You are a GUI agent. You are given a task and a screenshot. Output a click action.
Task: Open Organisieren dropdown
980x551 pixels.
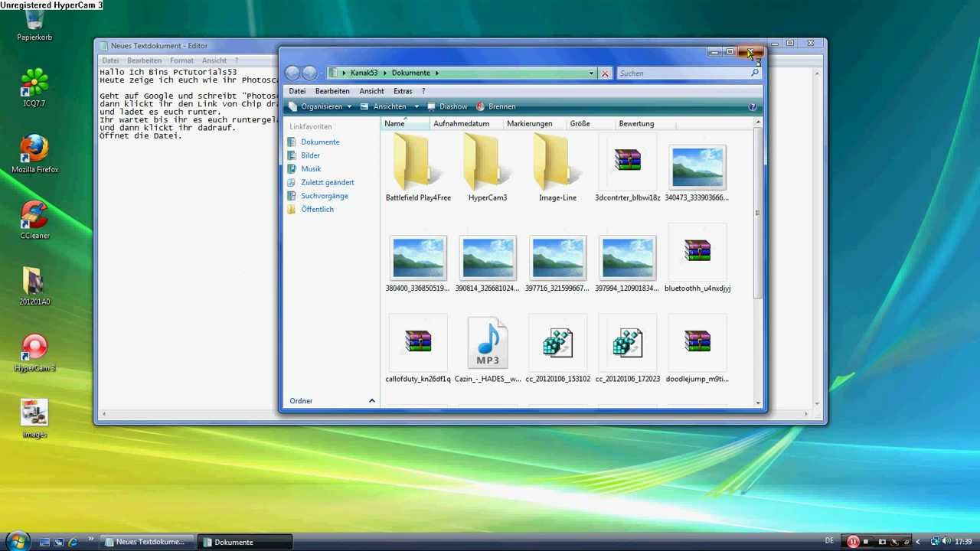(321, 106)
